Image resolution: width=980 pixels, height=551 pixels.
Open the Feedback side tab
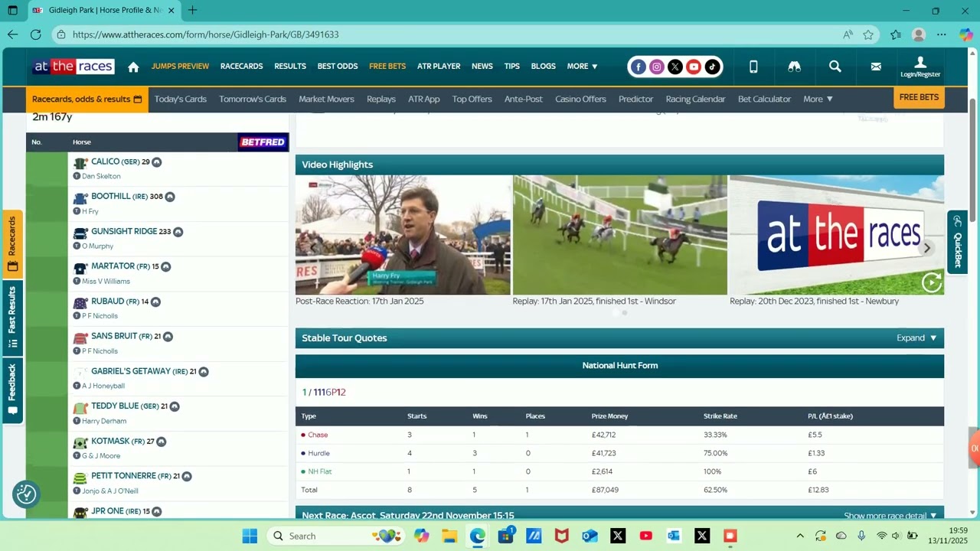12,390
